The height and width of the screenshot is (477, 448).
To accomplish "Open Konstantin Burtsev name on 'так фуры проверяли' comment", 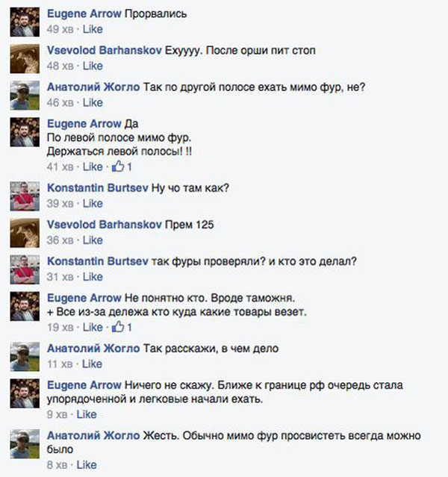I will pos(98,261).
